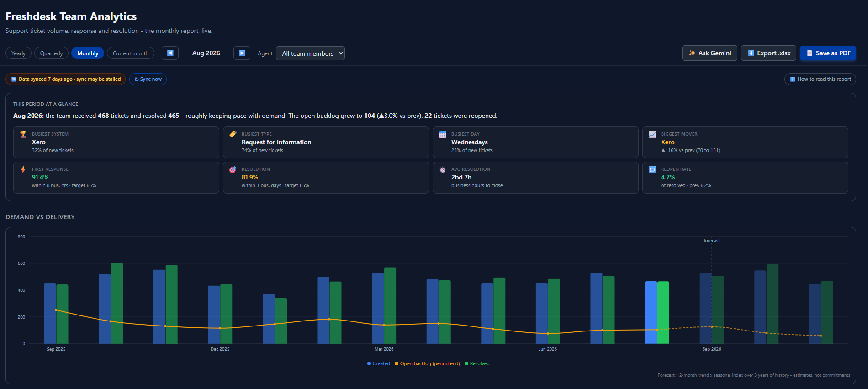868x389 pixels.
Task: Toggle Resolved series in chart legend
Action: coord(477,363)
